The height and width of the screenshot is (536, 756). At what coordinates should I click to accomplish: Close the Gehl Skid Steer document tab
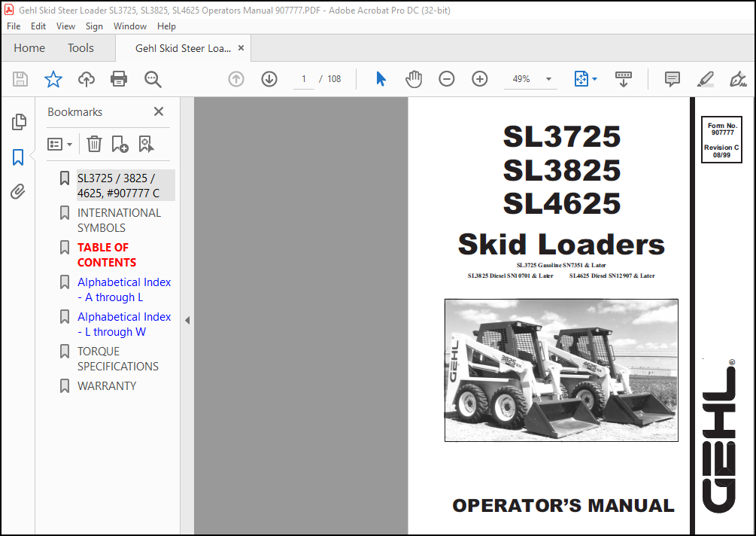(x=241, y=47)
